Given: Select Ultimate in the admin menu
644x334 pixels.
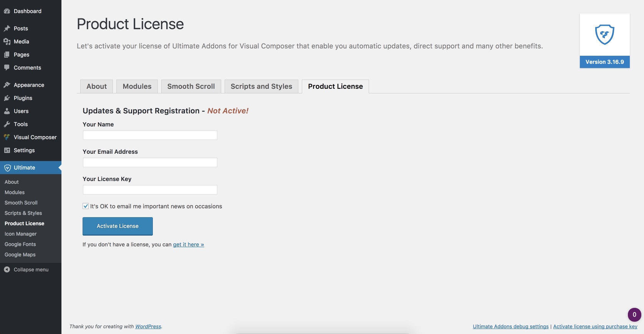Looking at the screenshot, I should tap(31, 168).
